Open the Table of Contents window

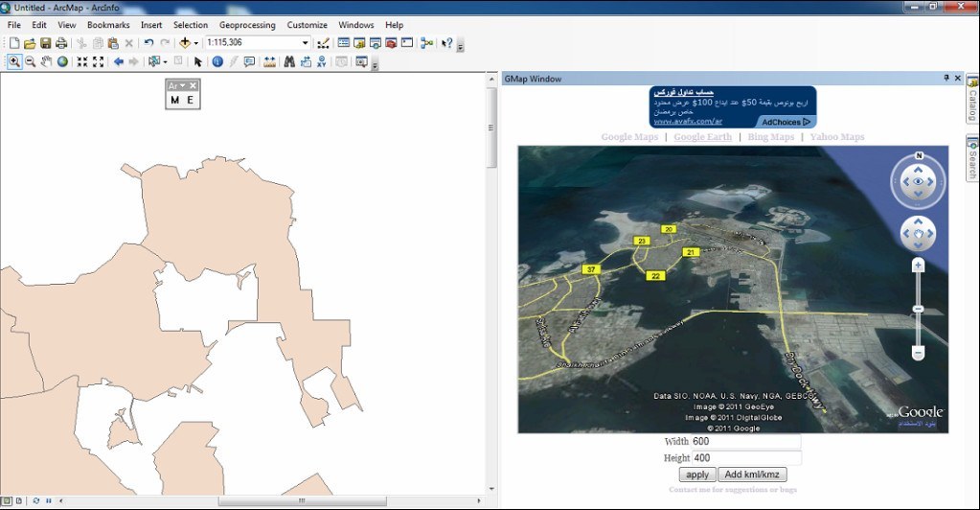[x=343, y=43]
